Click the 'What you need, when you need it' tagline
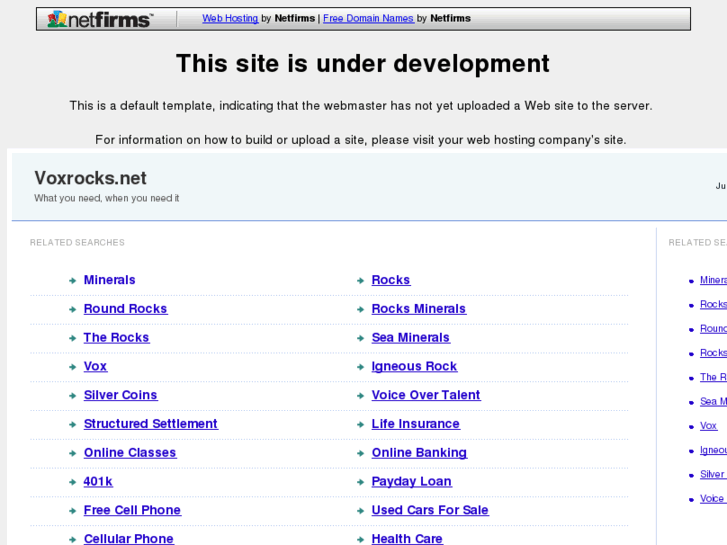Screen dimensions: 727x545 click(107, 198)
